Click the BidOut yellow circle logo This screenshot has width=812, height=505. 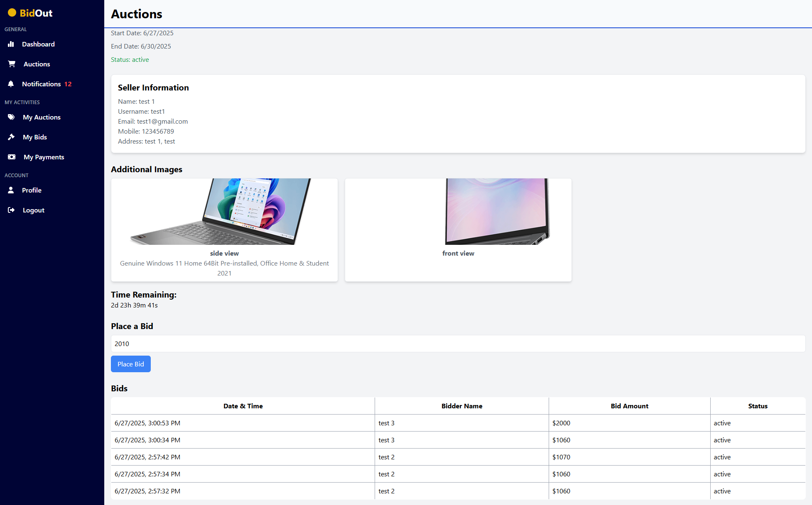click(12, 13)
